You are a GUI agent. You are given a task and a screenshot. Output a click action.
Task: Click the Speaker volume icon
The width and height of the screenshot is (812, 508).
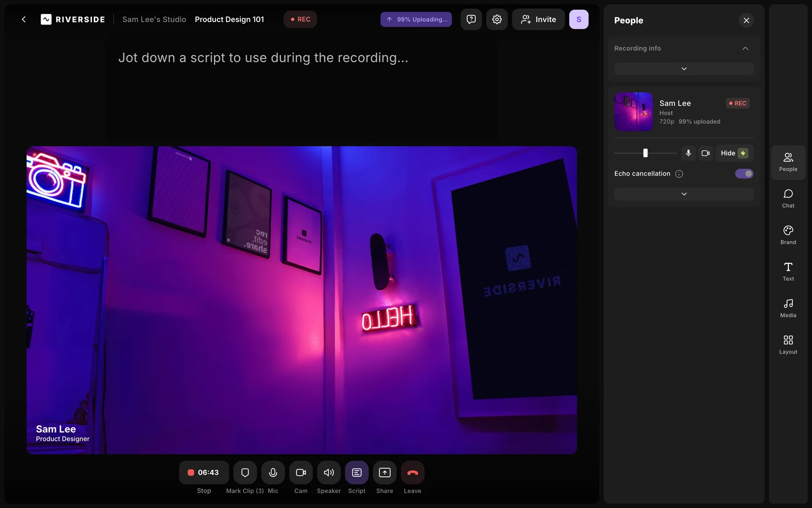[329, 472]
